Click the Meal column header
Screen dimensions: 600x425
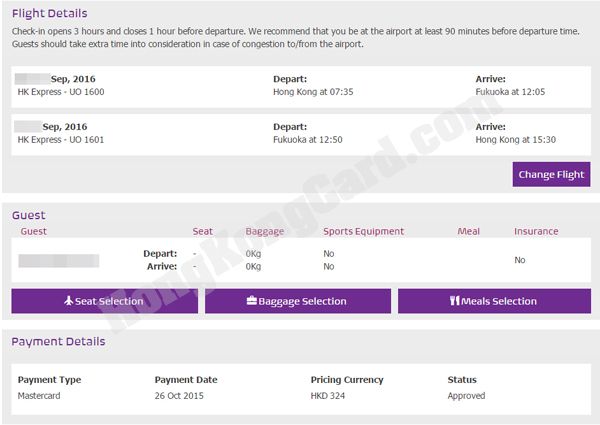click(x=468, y=231)
